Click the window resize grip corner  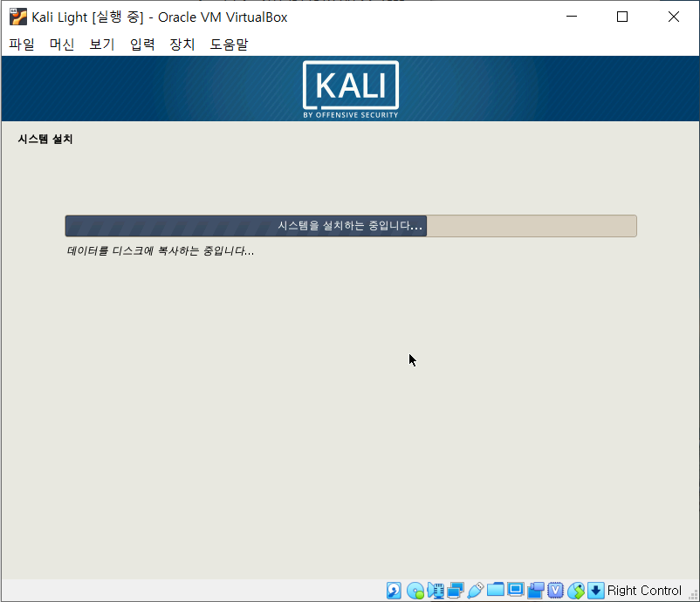693,595
